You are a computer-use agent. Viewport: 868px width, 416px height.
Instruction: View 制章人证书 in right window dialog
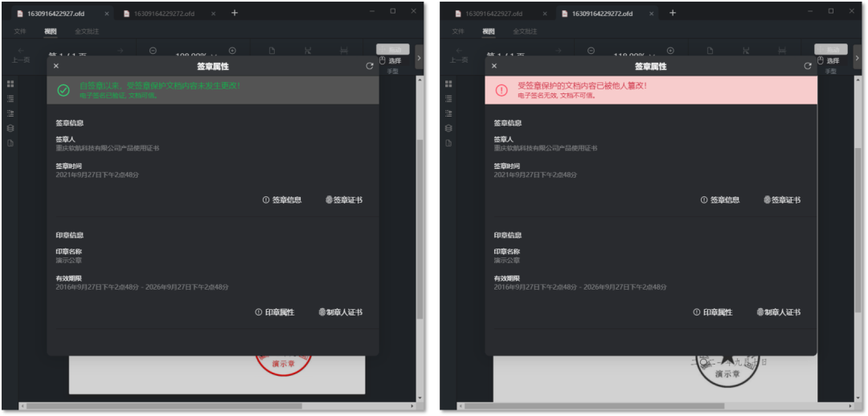coord(778,312)
